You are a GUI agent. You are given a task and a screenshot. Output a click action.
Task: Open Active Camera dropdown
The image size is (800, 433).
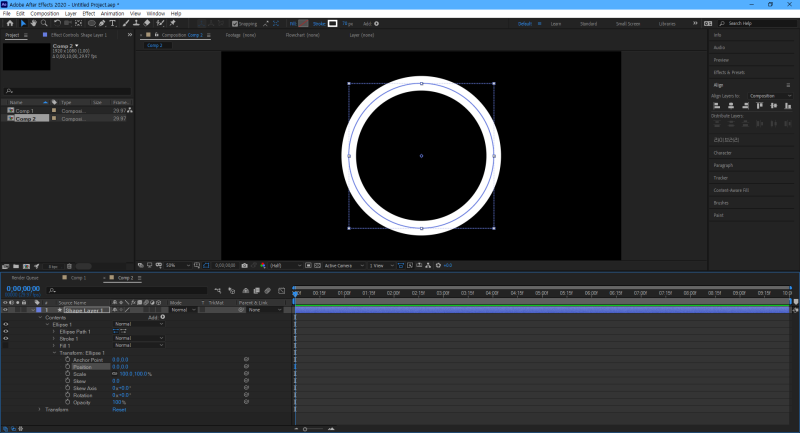(x=344, y=266)
